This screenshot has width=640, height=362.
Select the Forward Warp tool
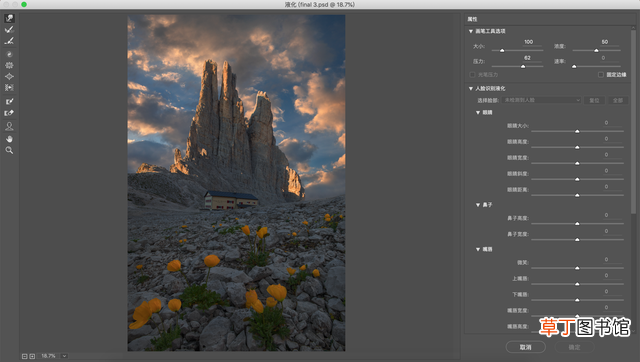pos(9,18)
